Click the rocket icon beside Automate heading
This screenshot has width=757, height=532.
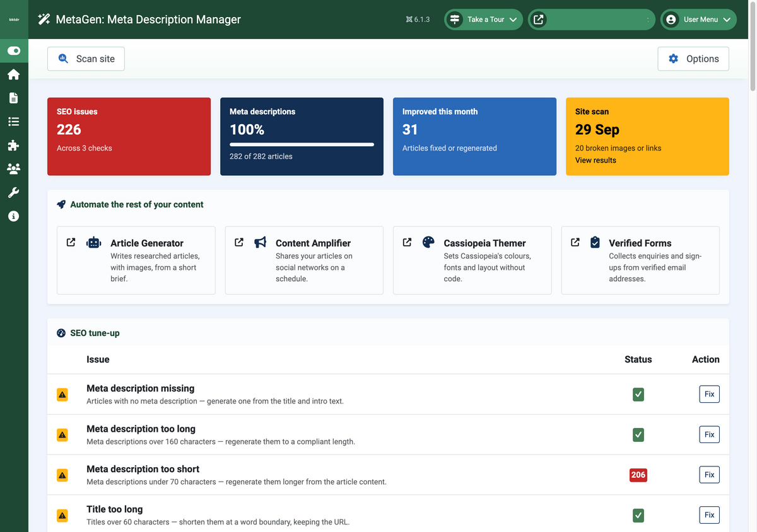61,205
